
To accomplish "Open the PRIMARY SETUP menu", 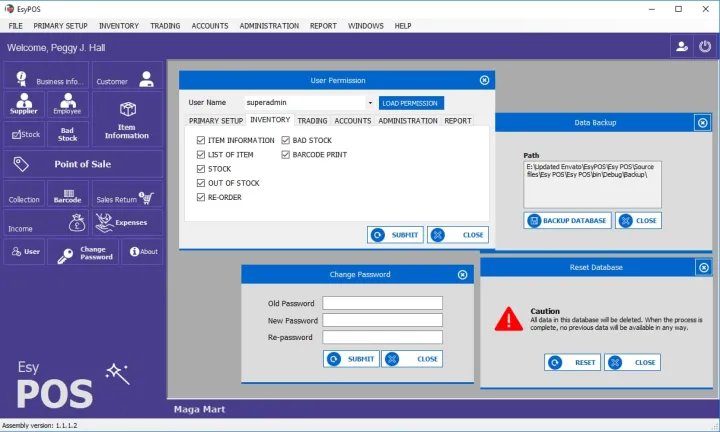I will pyautogui.click(x=60, y=26).
